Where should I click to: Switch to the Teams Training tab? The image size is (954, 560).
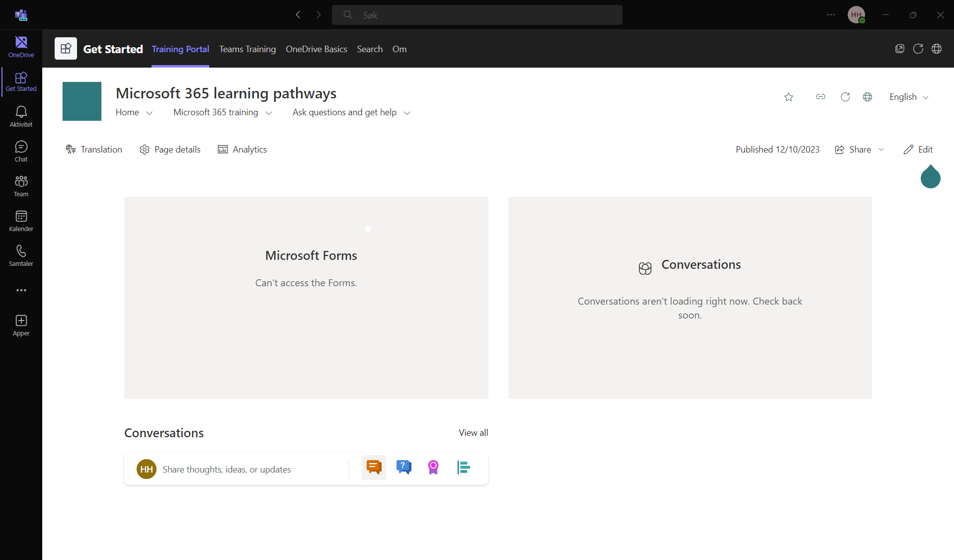[x=247, y=49]
